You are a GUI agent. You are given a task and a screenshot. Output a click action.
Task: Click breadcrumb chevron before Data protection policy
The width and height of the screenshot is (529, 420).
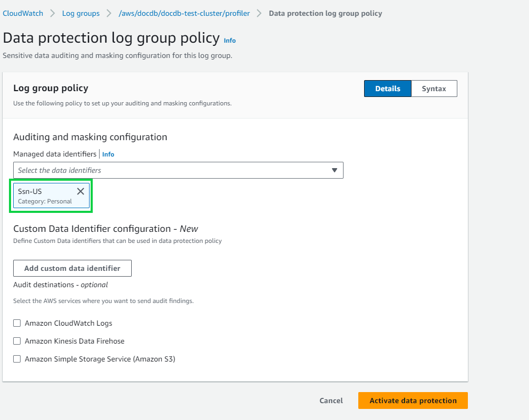point(259,13)
